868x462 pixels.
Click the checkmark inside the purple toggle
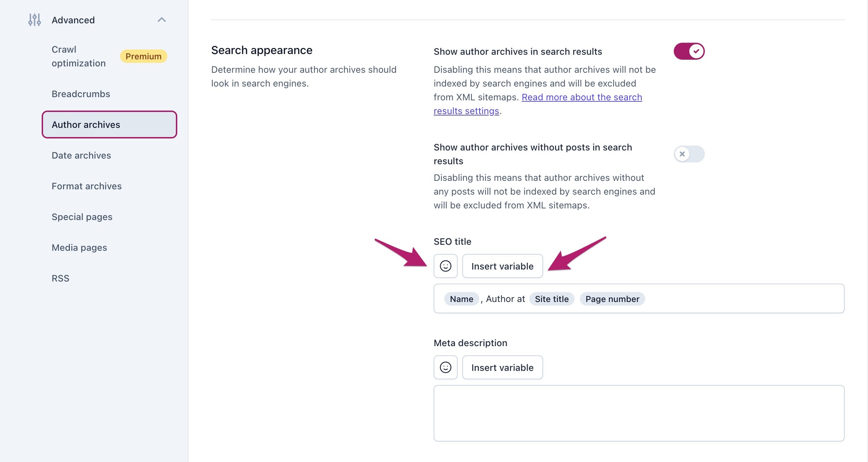[x=695, y=52]
